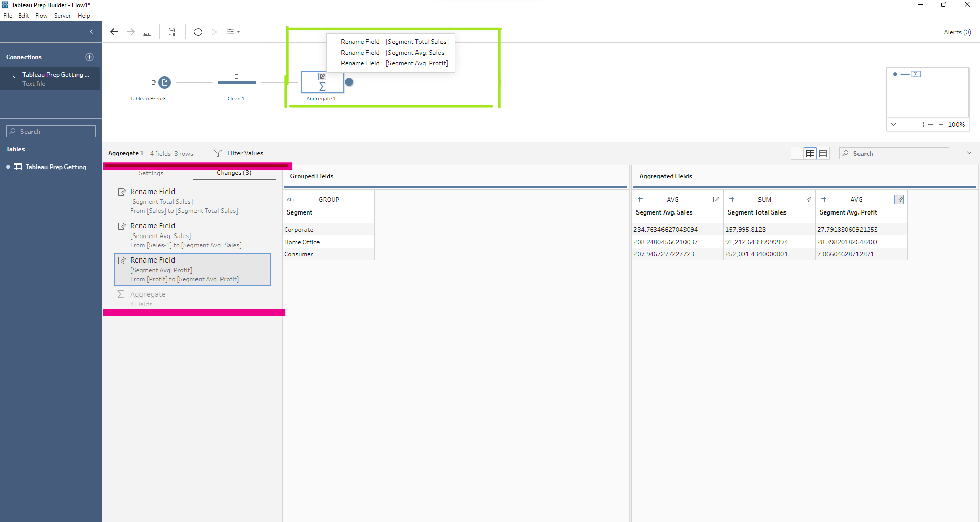Zoom out the flow with the minus
The height and width of the screenshot is (522, 980).
coord(930,124)
